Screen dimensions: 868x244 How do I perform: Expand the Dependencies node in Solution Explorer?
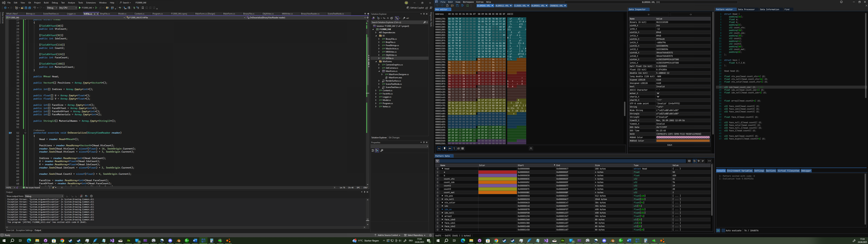coord(376,33)
